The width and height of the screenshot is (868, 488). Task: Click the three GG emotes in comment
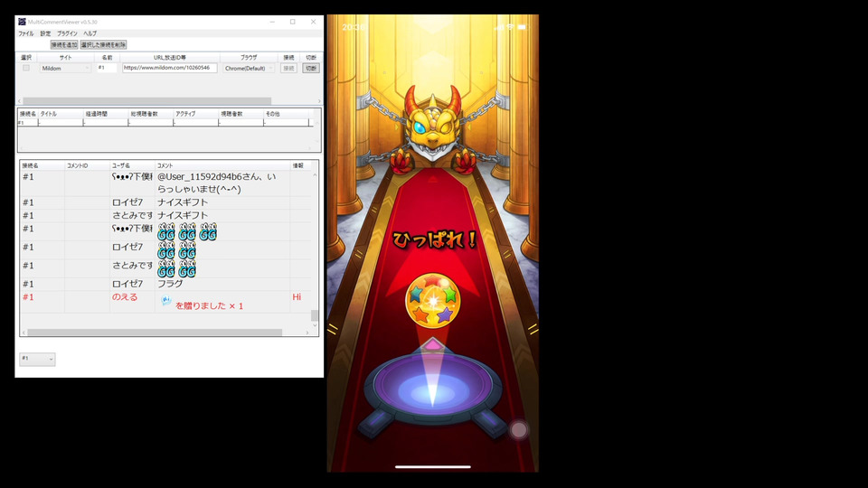[x=187, y=232]
